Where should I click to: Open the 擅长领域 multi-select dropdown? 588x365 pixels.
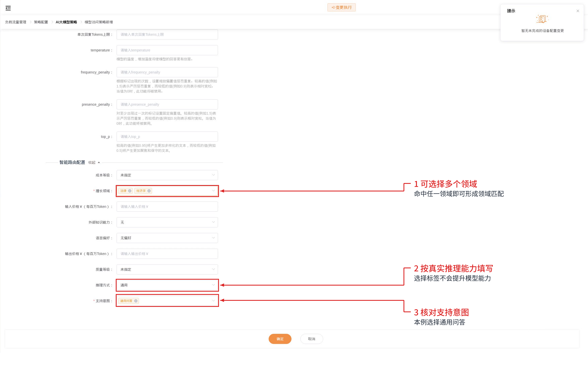(x=167, y=191)
